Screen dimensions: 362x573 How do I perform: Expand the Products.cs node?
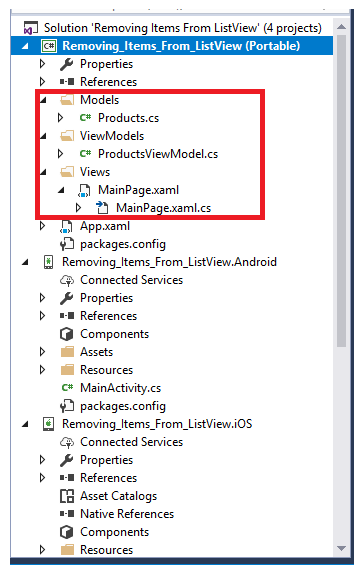(x=61, y=118)
